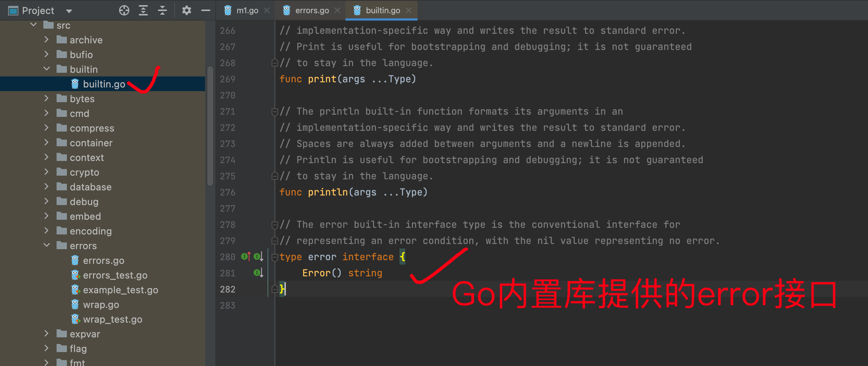Click the implemented-by gutter icon on line 281
Screen dimensions: 868x366
click(x=258, y=273)
